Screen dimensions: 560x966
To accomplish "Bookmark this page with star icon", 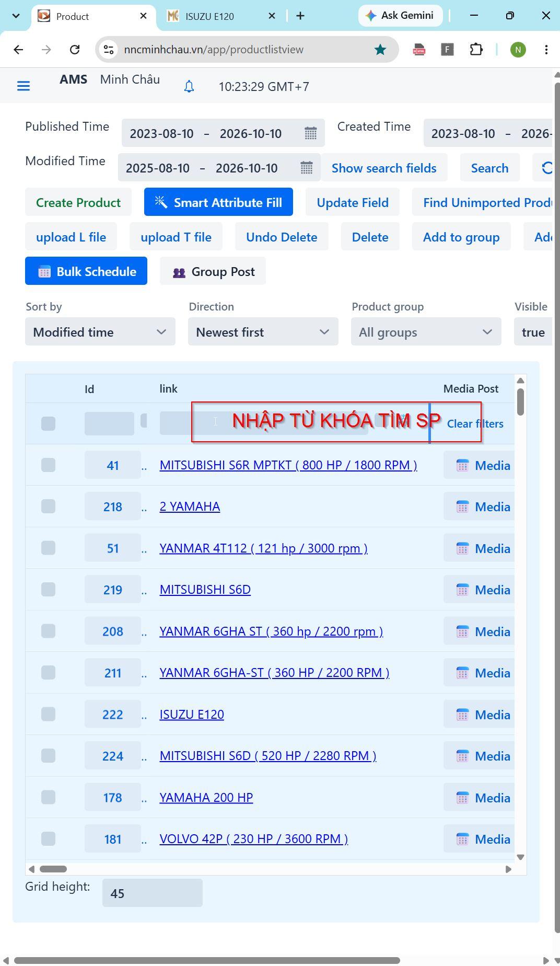I will pos(380,50).
